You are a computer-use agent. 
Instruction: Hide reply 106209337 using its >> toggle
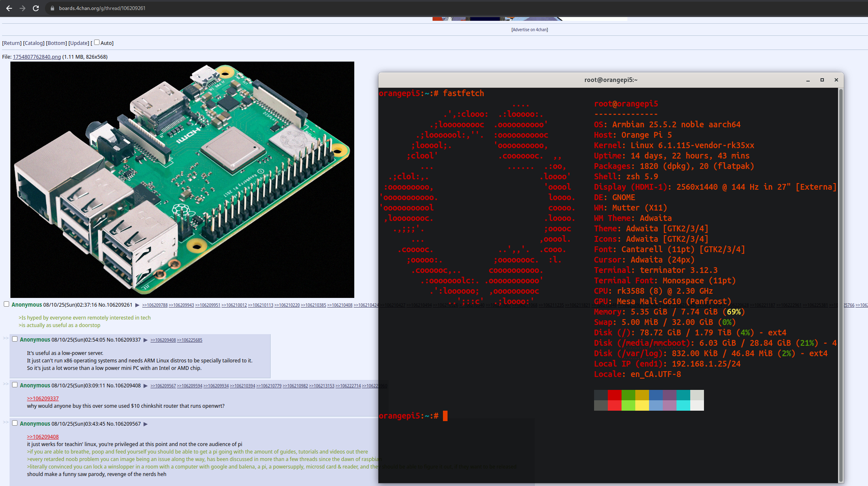coord(6,338)
